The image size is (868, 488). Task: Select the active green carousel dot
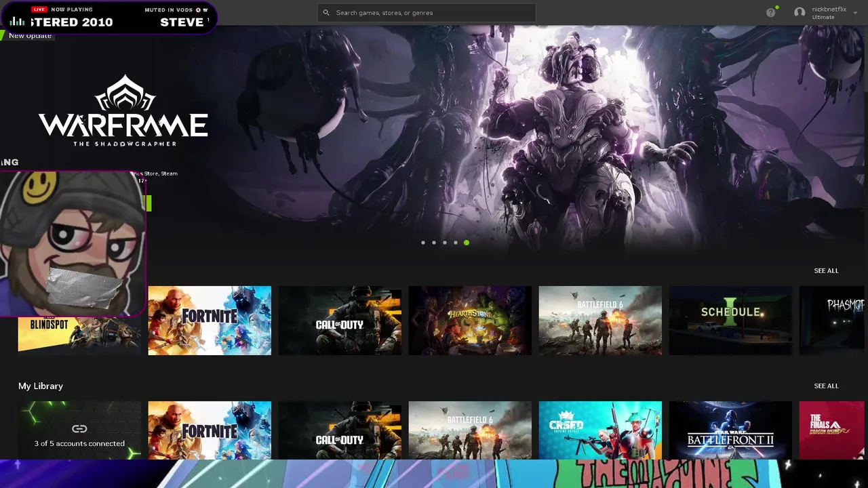tap(467, 243)
